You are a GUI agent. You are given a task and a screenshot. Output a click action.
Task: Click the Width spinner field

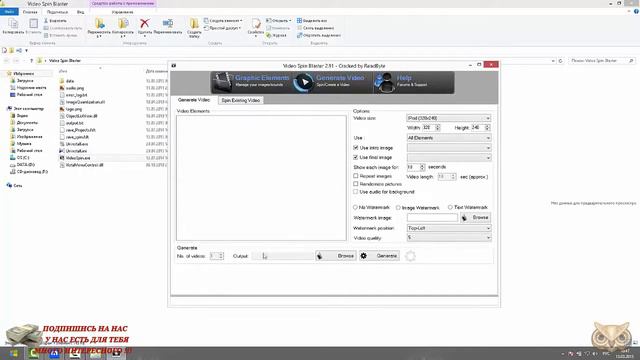click(x=431, y=128)
